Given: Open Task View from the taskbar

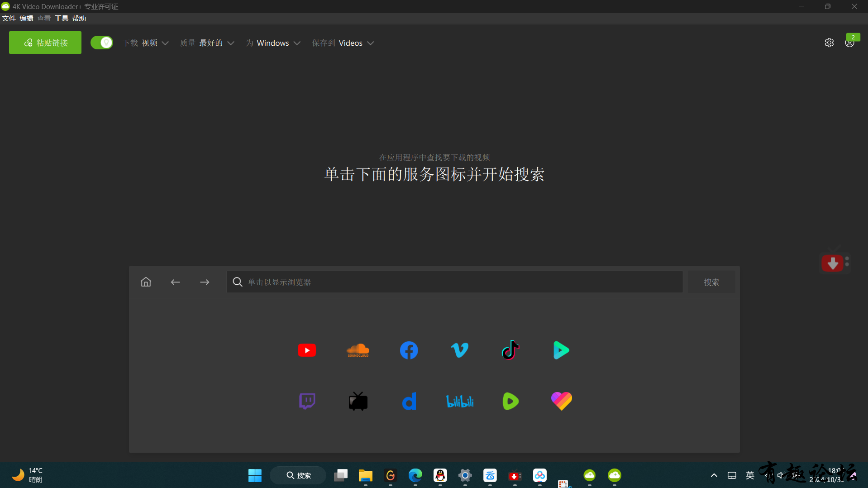Looking at the screenshot, I should pyautogui.click(x=340, y=475).
